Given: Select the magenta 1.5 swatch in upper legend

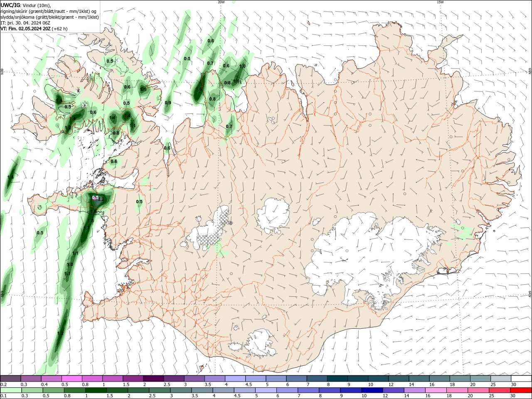Looking at the screenshot, I should tap(133, 379).
